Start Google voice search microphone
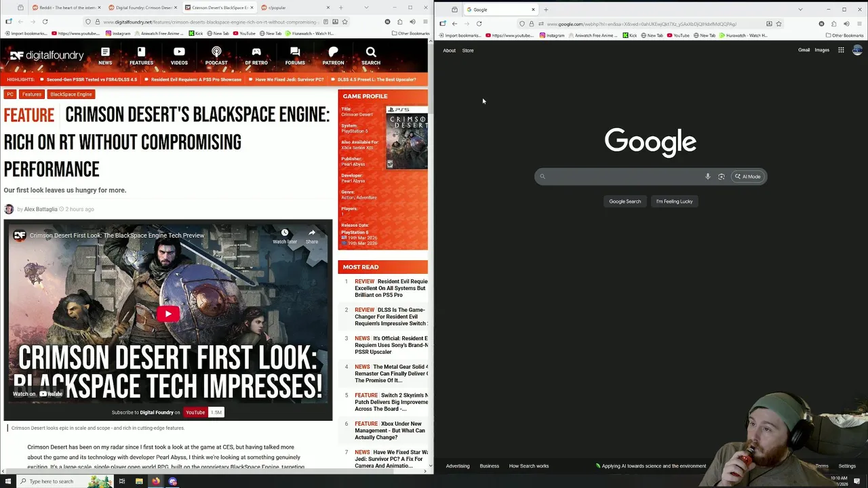Image resolution: width=868 pixels, height=488 pixels. tap(707, 176)
